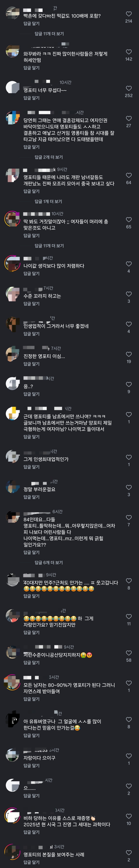Like the '진정한 영포티 이심...' comment
This screenshot has height=868, width=139.
(x=129, y=354)
